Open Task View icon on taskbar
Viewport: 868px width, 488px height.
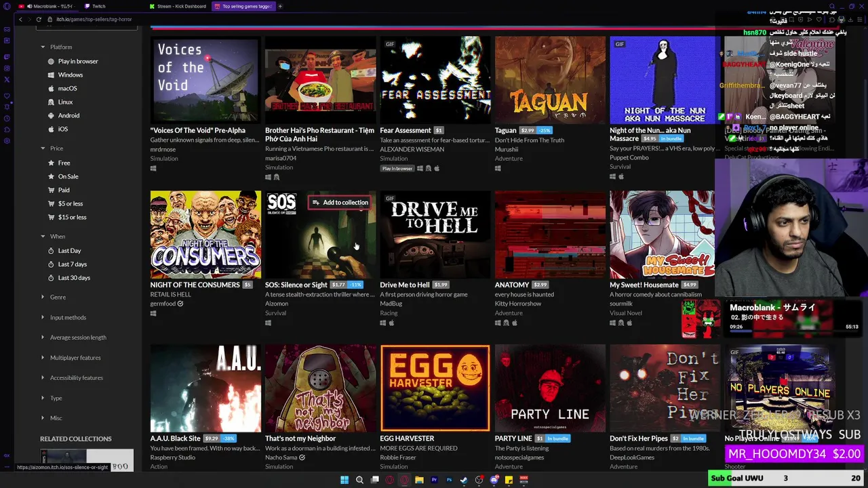click(374, 480)
